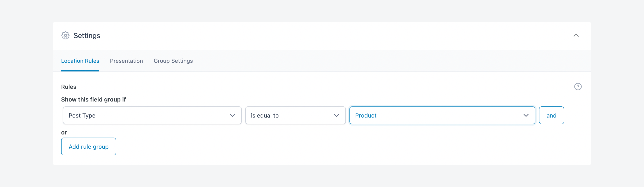Open the Product value dropdown

(x=442, y=115)
